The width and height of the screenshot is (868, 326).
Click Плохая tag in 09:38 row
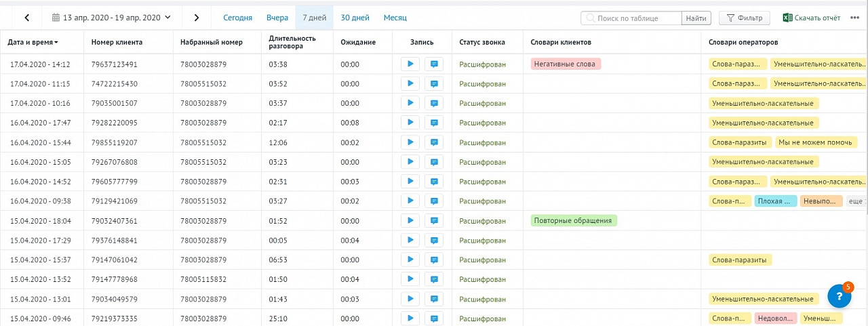tap(775, 201)
